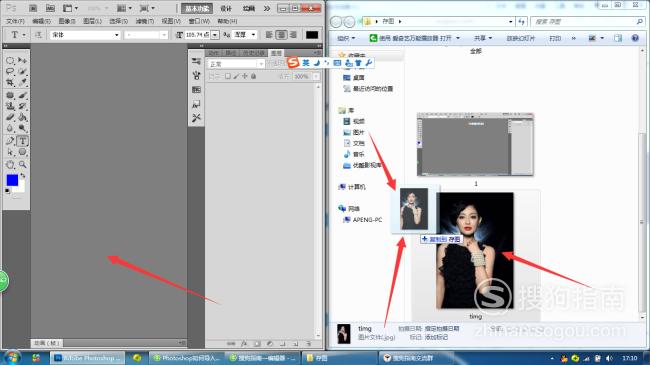Select the Eraser tool
Viewport: 650px width, 365px height.
10,117
